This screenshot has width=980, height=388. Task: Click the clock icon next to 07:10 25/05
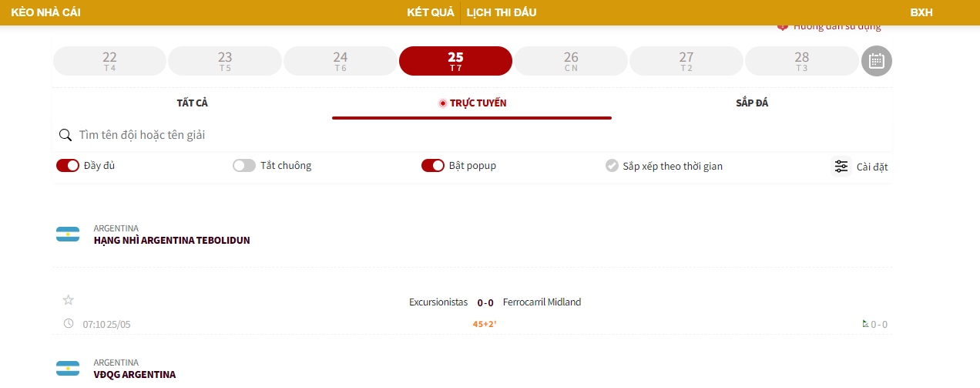point(69,323)
